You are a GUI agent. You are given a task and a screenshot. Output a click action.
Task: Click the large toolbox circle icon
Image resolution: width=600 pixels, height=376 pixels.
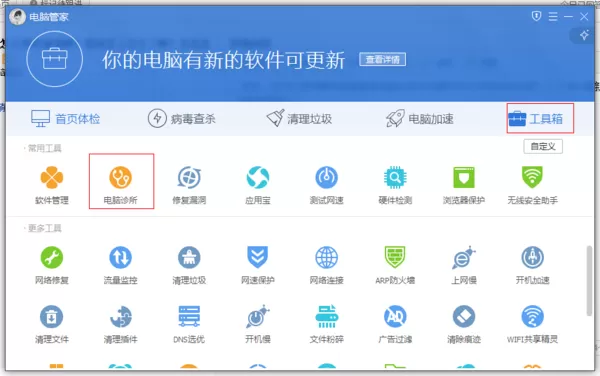coord(55,59)
